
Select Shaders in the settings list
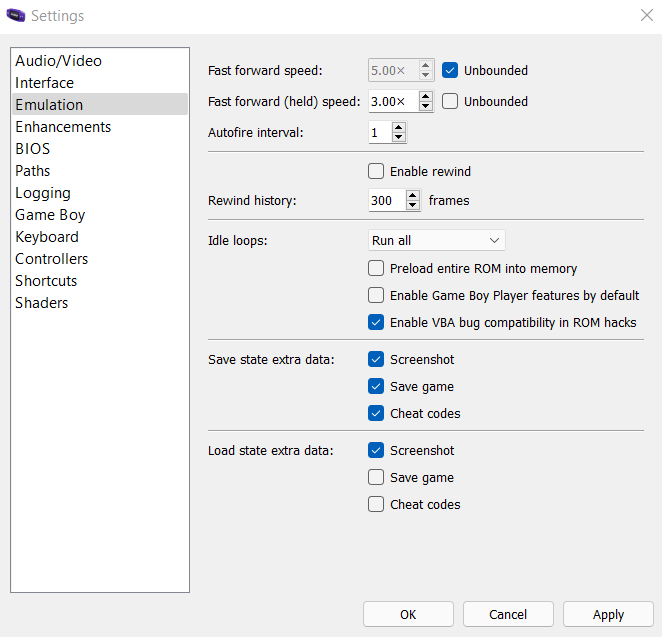coord(41,303)
